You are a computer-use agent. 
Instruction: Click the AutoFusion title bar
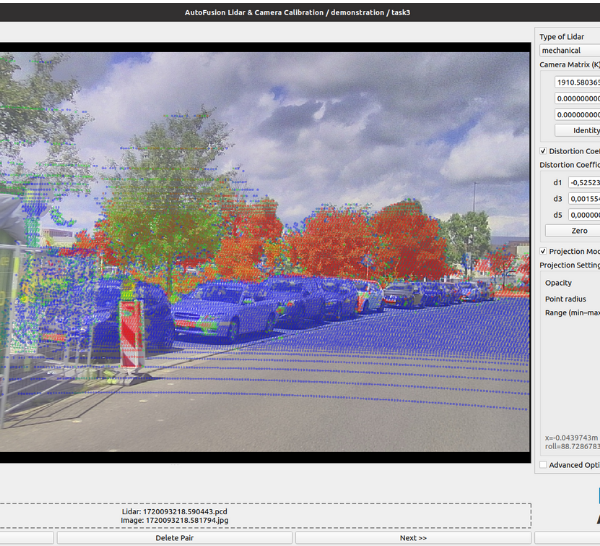[299, 12]
